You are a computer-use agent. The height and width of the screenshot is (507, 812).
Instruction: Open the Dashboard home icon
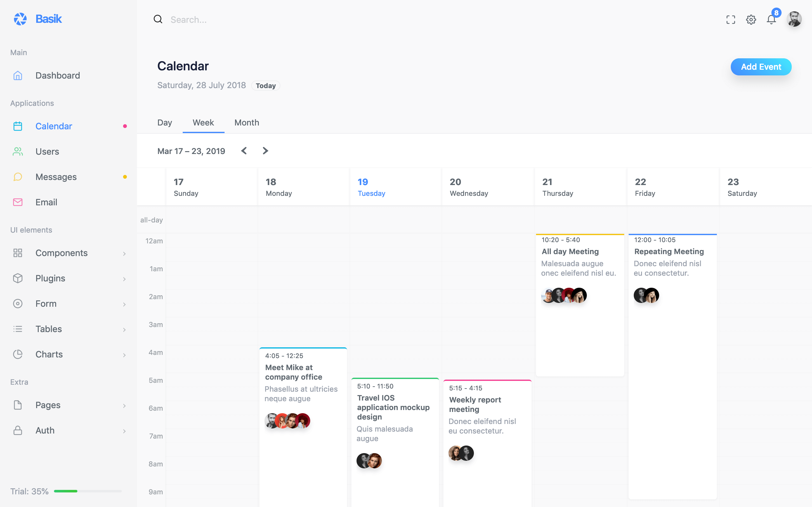pyautogui.click(x=18, y=75)
